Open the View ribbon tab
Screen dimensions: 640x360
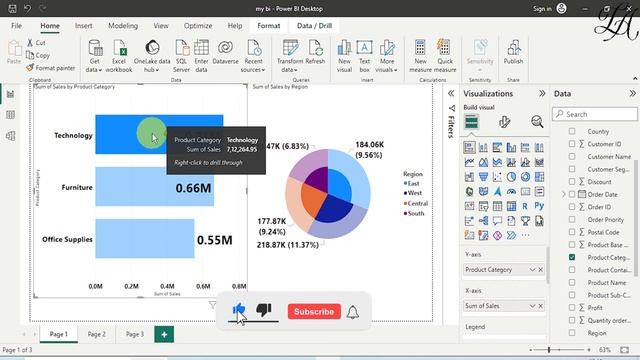coord(161,26)
